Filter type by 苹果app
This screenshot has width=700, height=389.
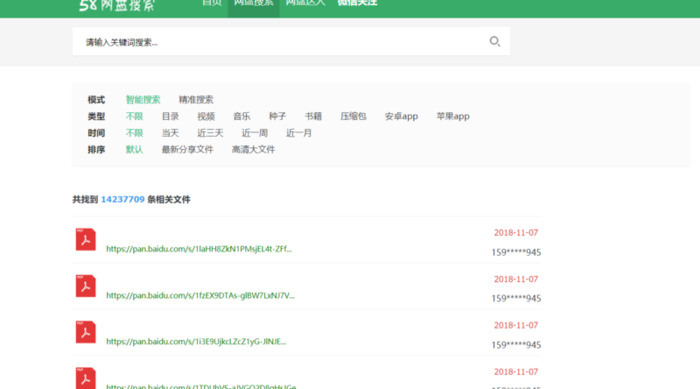tap(453, 117)
